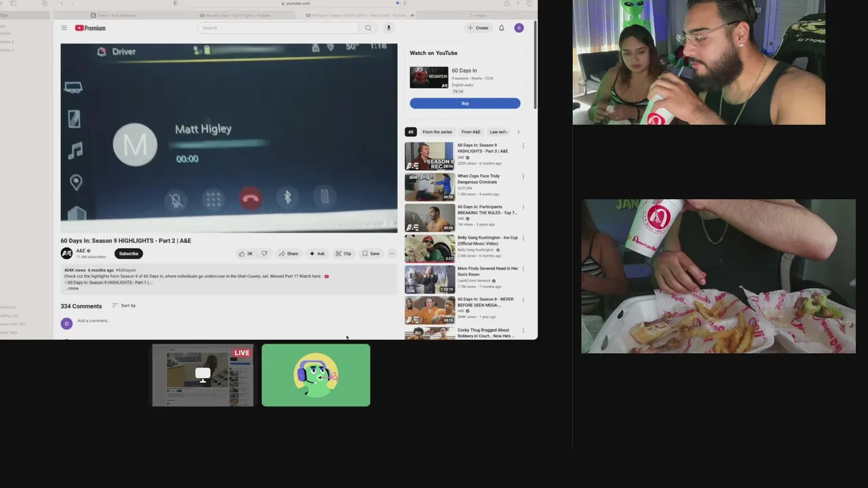Open Cocky Thug Bragged About Robbery video

coord(429,333)
